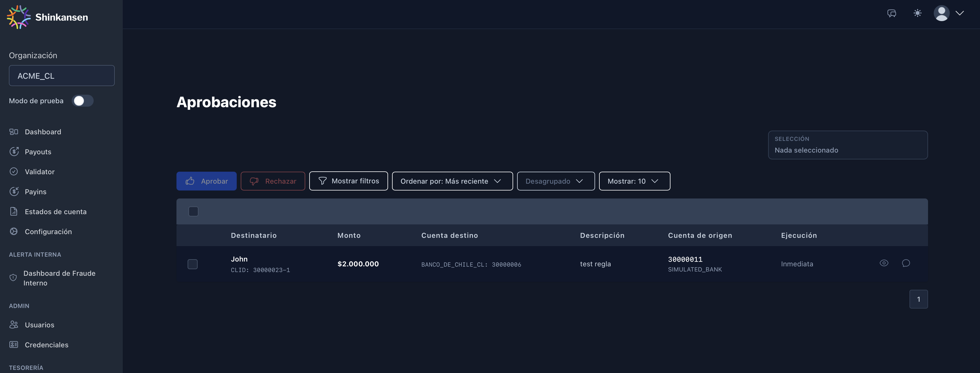Click the Mostrar filtros button
The height and width of the screenshot is (373, 980).
click(348, 181)
